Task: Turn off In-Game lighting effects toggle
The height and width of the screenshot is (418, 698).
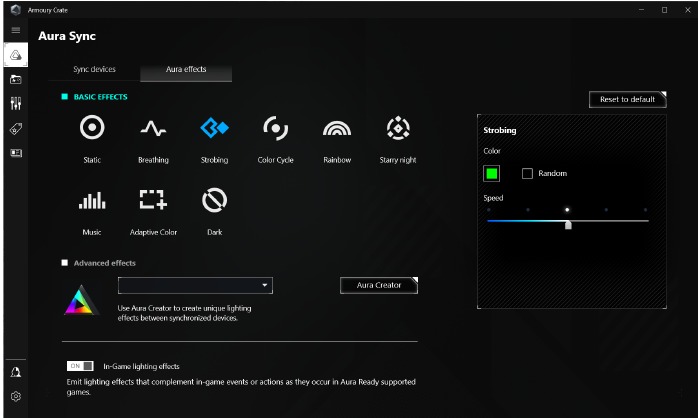Action: click(80, 366)
